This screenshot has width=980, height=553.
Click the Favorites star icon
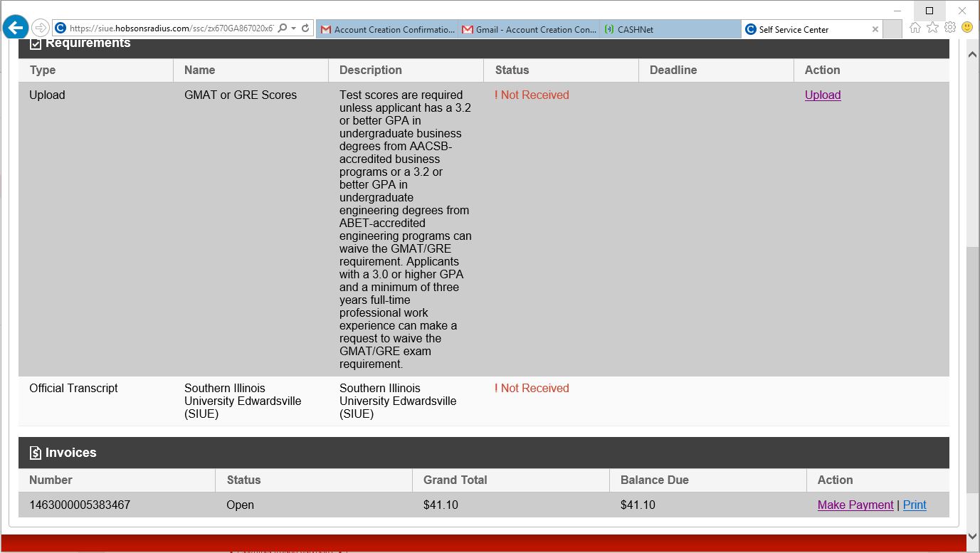coord(932,27)
